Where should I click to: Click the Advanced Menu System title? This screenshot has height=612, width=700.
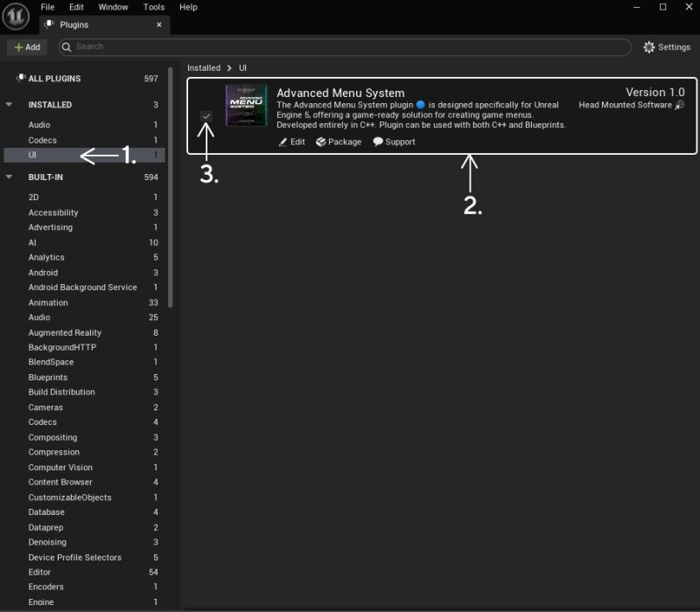click(340, 93)
